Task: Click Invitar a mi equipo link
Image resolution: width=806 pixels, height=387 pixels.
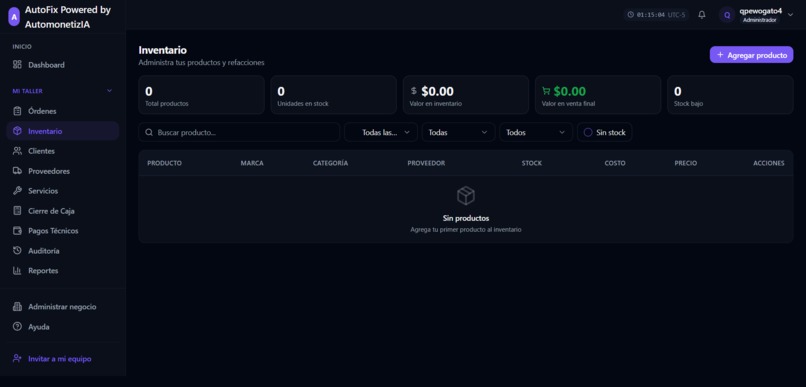Action: click(x=63, y=359)
